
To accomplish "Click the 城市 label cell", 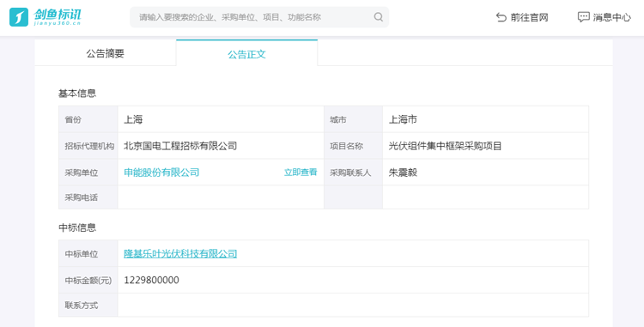I will tap(353, 119).
